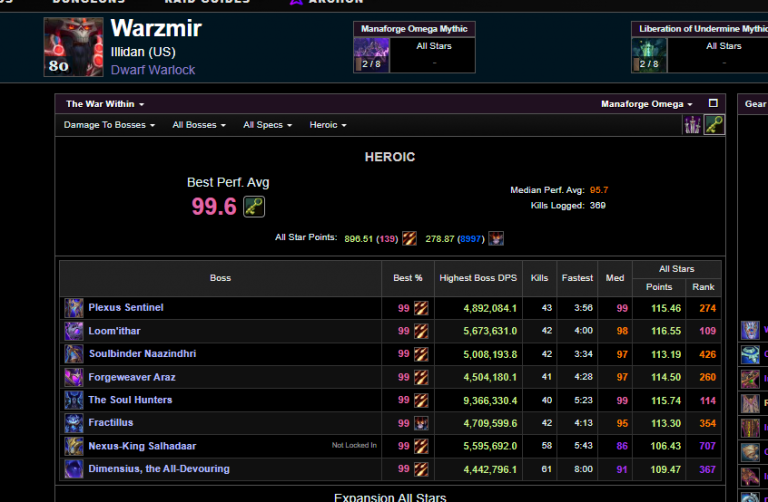Open Soulbinder Naazindhri boss link
Image resolution: width=768 pixels, height=502 pixels.
143,354
